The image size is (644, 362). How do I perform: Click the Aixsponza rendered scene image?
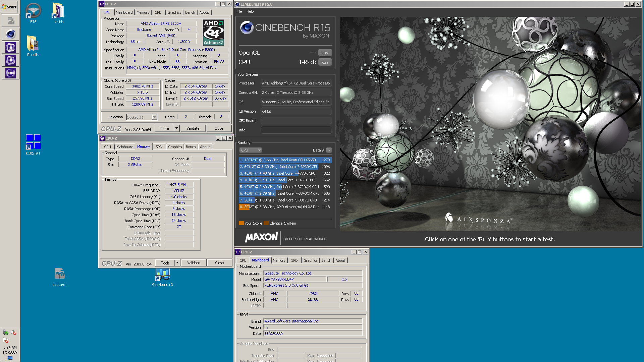(490, 124)
